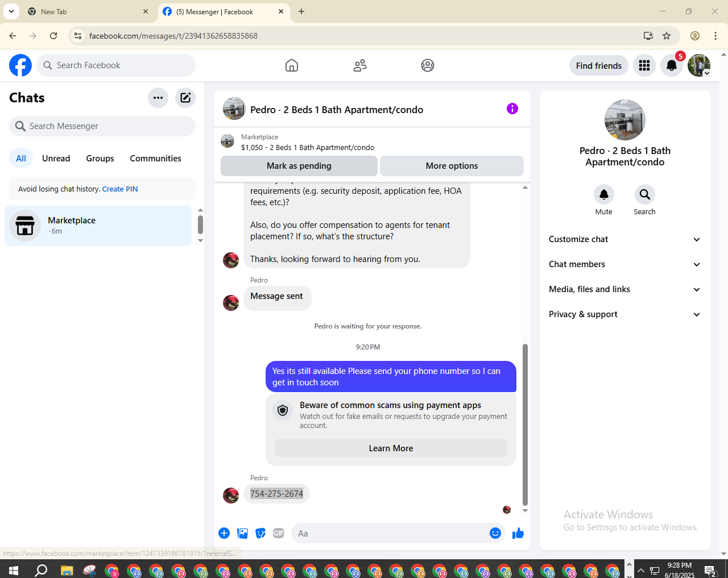Choose a sticker in the composer
The height and width of the screenshot is (578, 728).
click(x=260, y=533)
